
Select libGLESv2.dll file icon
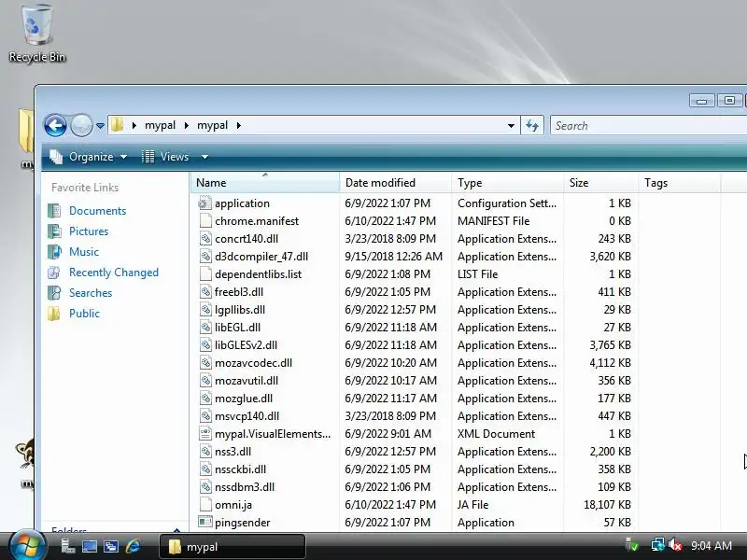[204, 345]
